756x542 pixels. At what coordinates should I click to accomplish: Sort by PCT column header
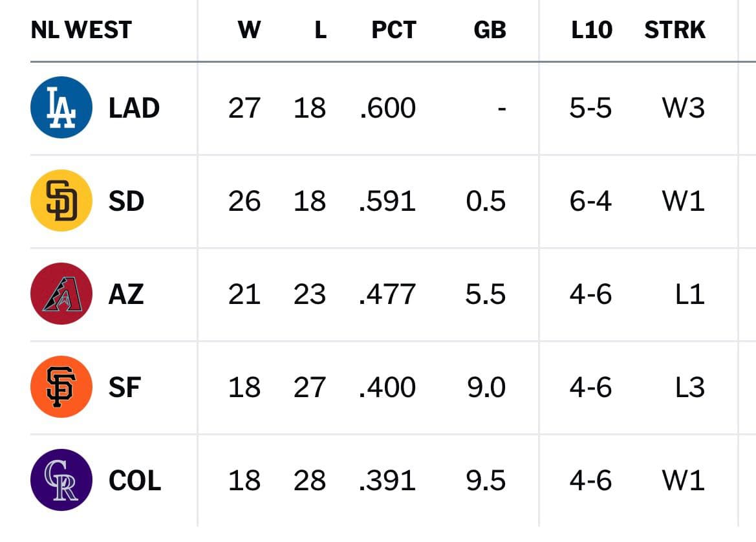(394, 30)
